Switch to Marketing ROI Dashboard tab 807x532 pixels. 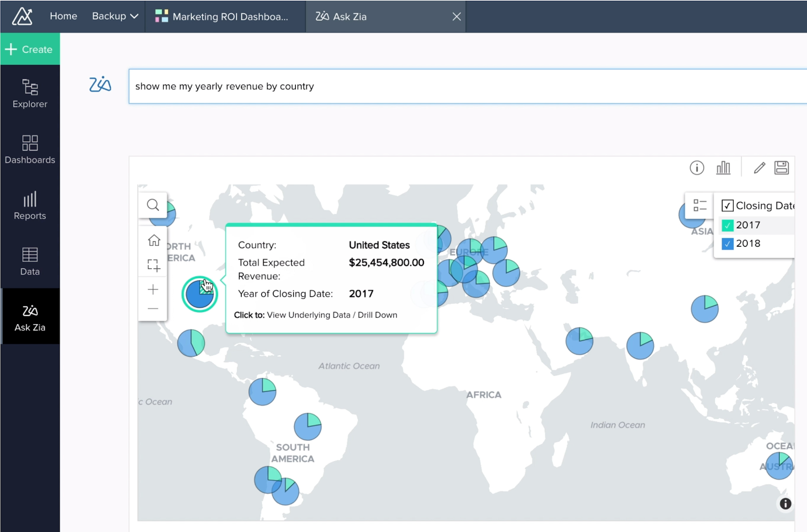[x=225, y=17]
